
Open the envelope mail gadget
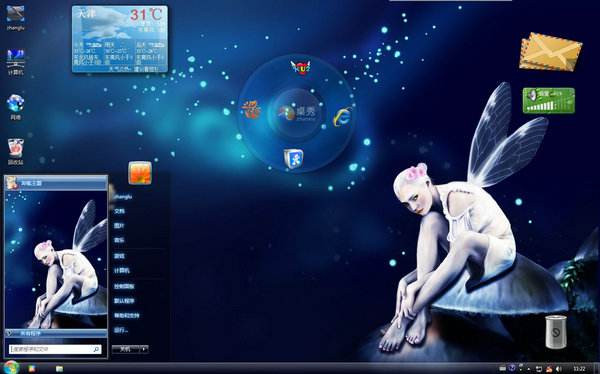[x=551, y=52]
